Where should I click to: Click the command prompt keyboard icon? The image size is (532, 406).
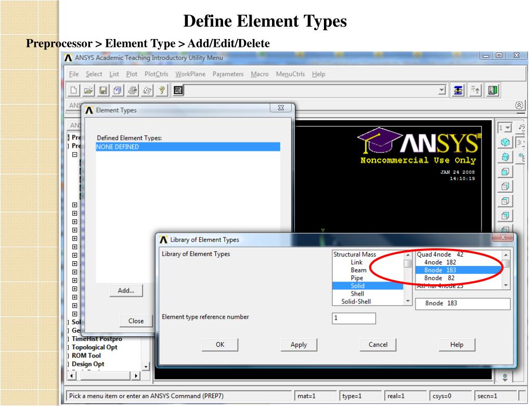coord(178,90)
